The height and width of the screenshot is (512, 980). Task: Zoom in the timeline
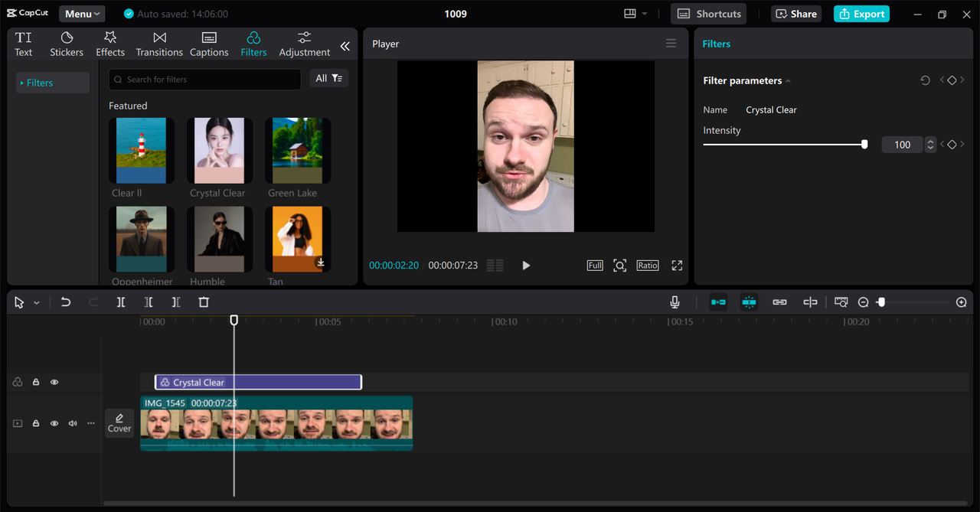tap(962, 302)
